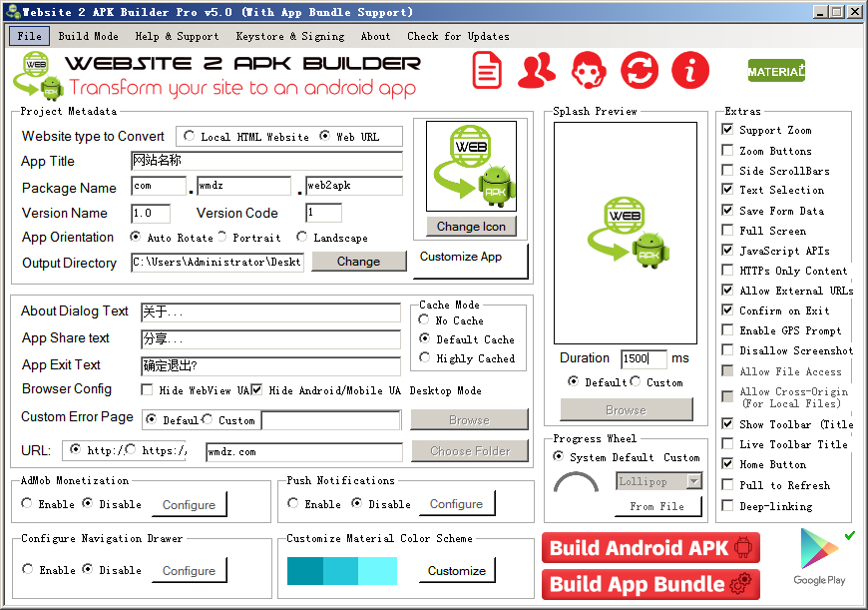This screenshot has height=610, width=868.
Task: Enable Navigation Drawer radio button
Action: click(x=28, y=569)
